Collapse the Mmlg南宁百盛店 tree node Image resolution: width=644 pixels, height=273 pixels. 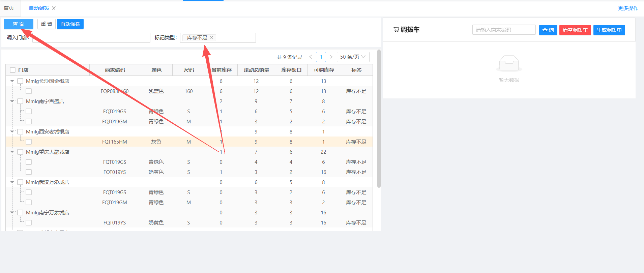coord(12,101)
